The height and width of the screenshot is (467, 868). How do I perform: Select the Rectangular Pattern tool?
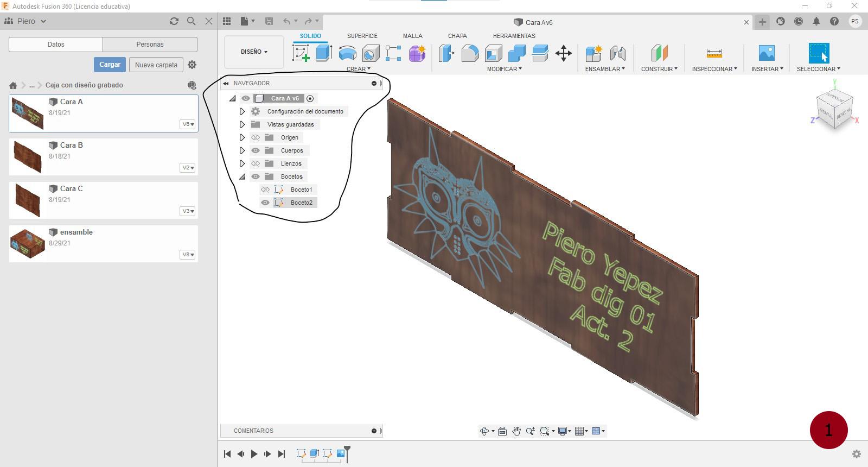393,53
